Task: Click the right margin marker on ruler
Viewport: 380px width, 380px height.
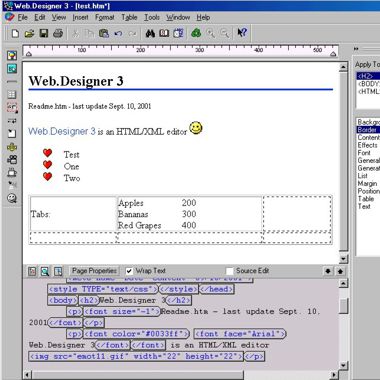Action: point(333,54)
